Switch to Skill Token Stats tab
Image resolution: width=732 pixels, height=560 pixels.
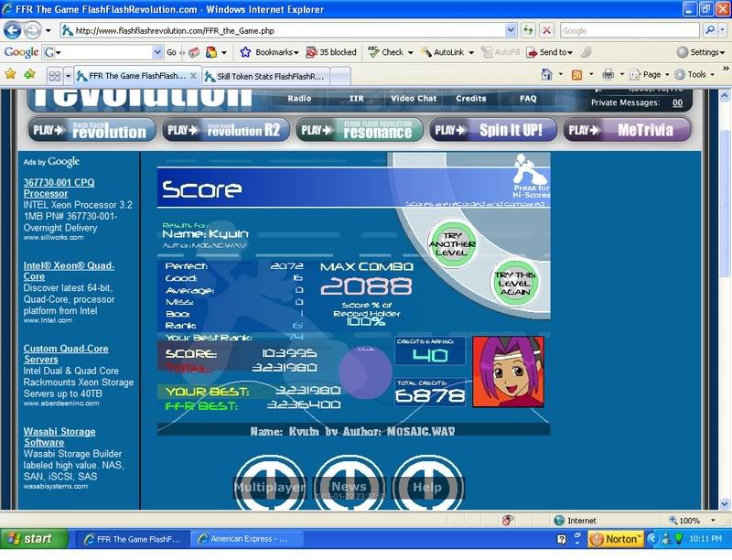coord(261,76)
